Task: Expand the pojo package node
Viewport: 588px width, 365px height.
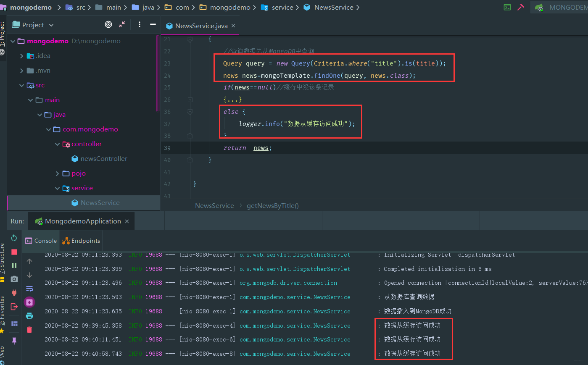Action: [x=58, y=173]
